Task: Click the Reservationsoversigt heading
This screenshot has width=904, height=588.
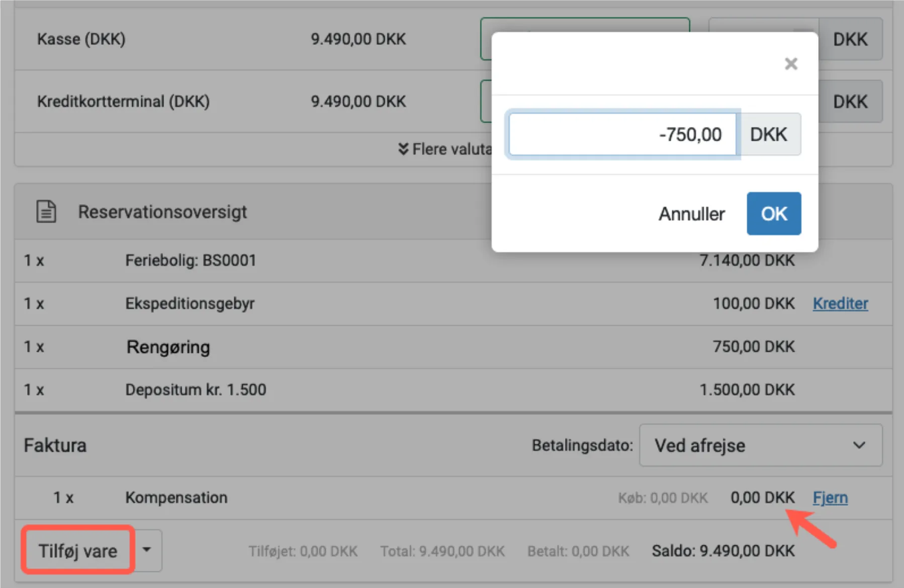Action: point(162,212)
